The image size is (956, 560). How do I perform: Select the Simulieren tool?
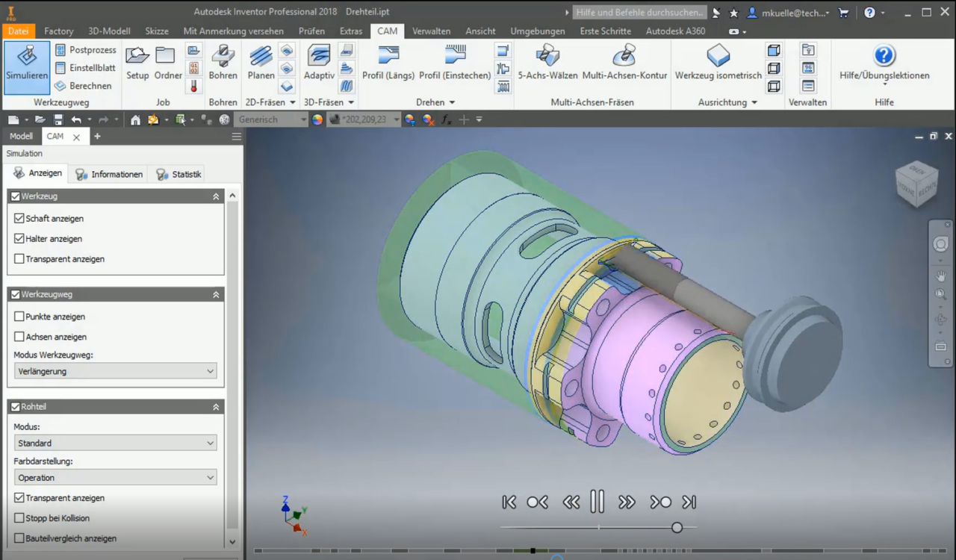(x=26, y=66)
